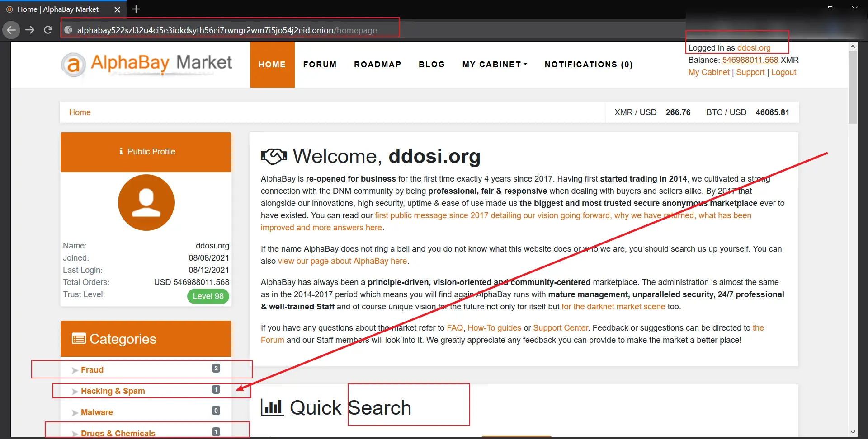Click the handshake icon beside Welcome
This screenshot has height=439, width=868.
pos(274,156)
